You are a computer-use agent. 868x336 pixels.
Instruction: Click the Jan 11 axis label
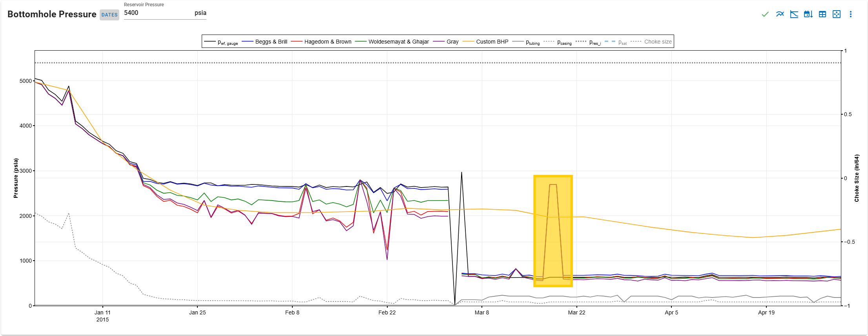pos(102,312)
